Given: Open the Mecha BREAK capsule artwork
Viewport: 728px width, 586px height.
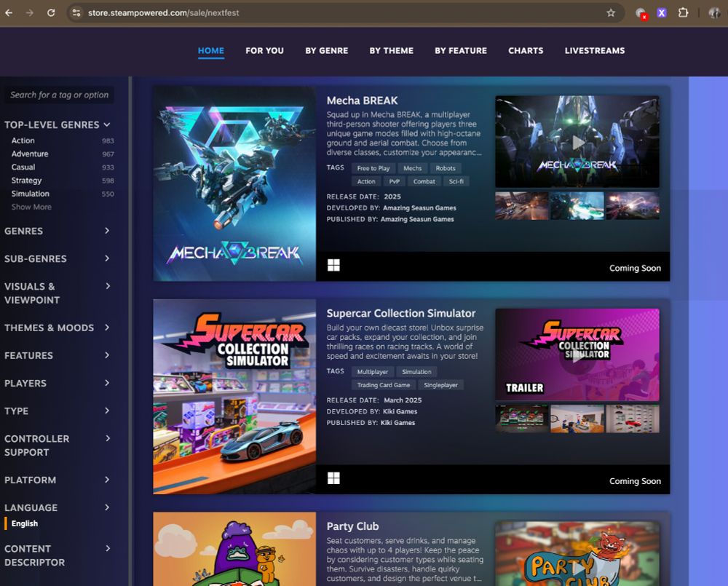Looking at the screenshot, I should (x=234, y=183).
